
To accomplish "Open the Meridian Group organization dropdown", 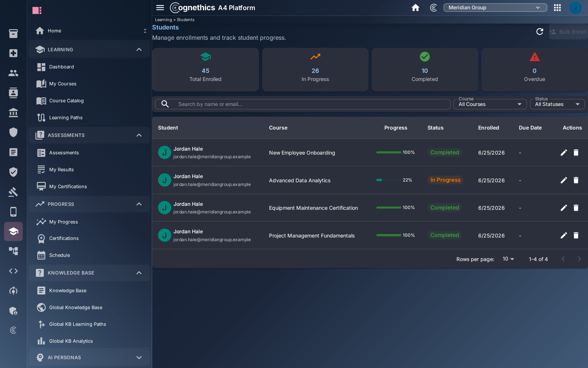I will click(x=495, y=8).
